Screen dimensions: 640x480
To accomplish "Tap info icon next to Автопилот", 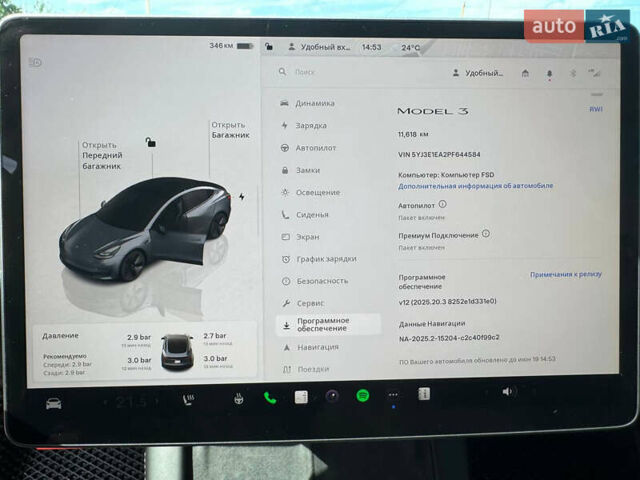I will [442, 204].
